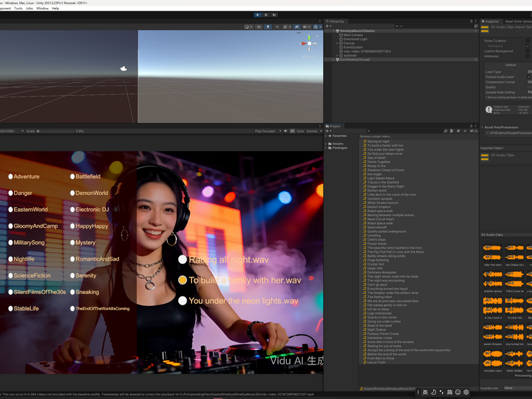Open the Hierarchy create plus dropdown
The image size is (532, 399).
[328, 26]
